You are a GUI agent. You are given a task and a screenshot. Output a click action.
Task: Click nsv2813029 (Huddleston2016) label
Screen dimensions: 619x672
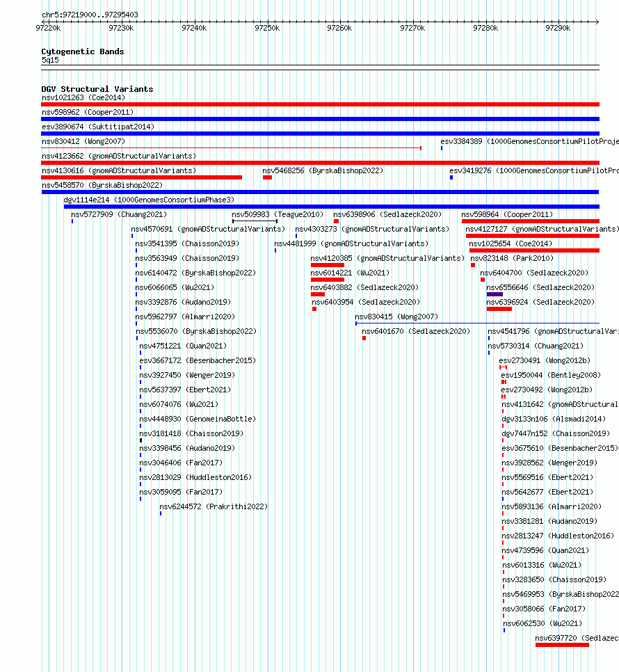(x=195, y=477)
